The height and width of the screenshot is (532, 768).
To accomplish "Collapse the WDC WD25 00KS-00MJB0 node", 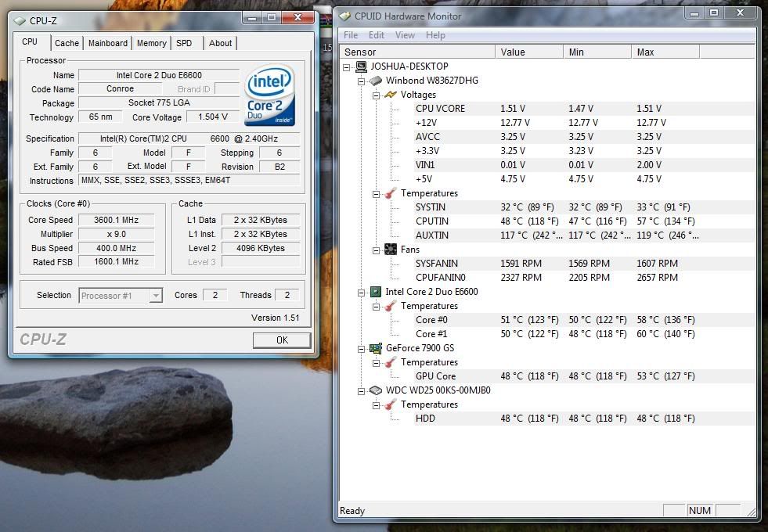I will click(x=362, y=391).
